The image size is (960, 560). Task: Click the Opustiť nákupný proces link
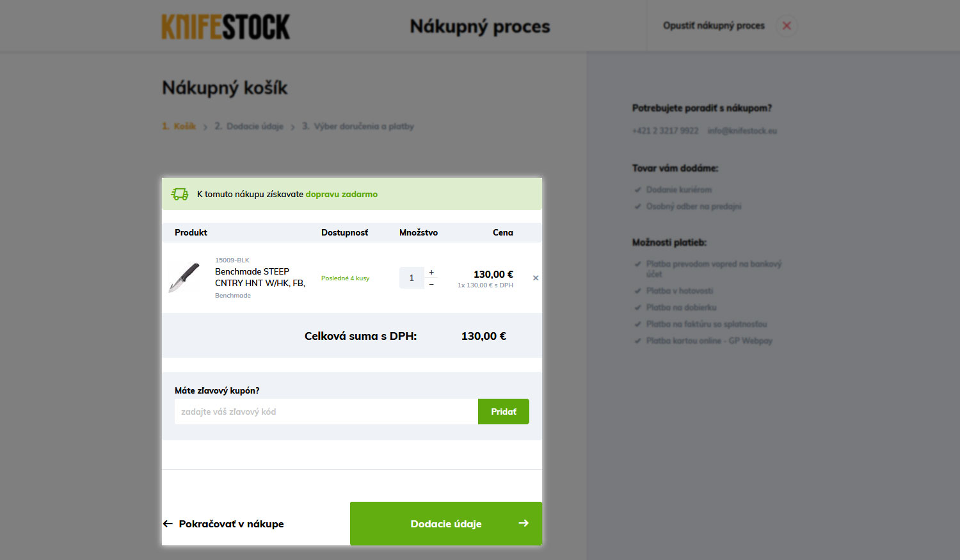tap(714, 26)
